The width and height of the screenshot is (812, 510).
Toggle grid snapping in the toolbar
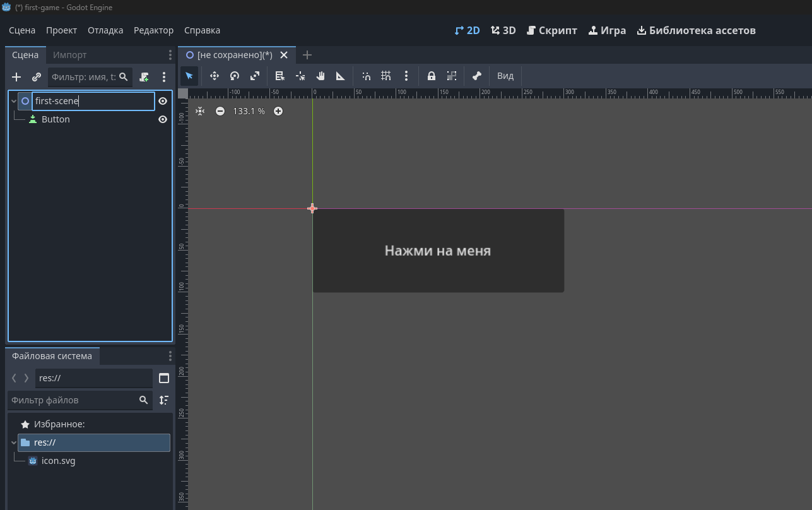point(386,76)
